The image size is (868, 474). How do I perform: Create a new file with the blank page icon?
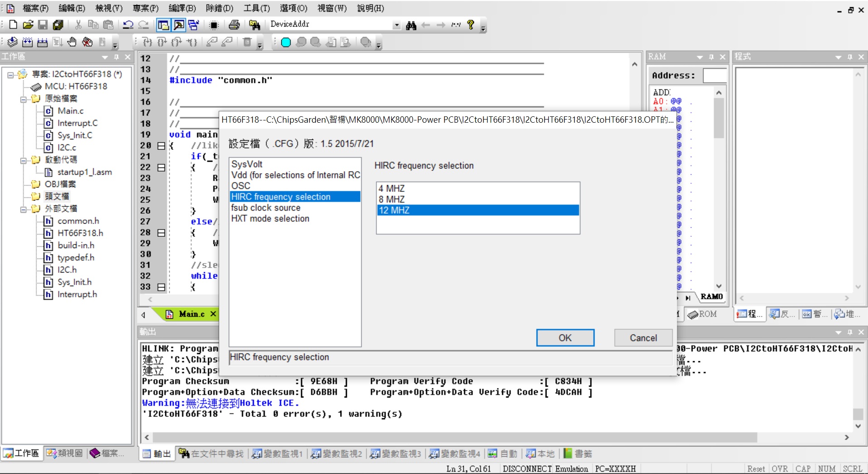(x=13, y=24)
